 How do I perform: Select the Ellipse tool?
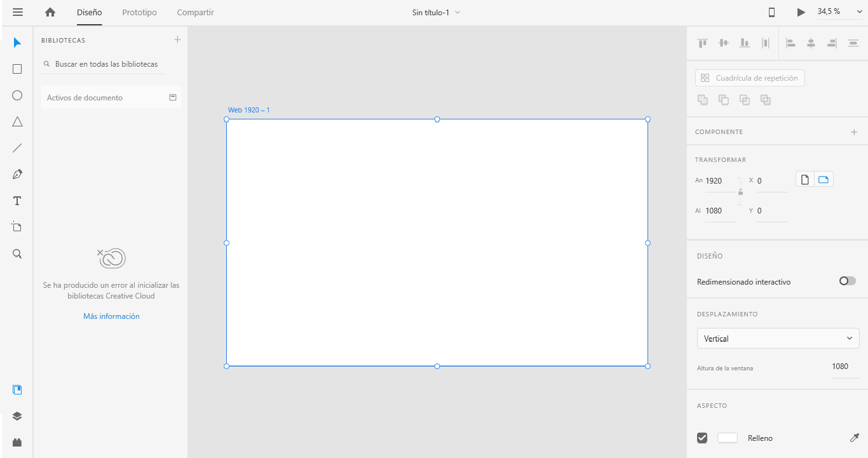point(17,95)
